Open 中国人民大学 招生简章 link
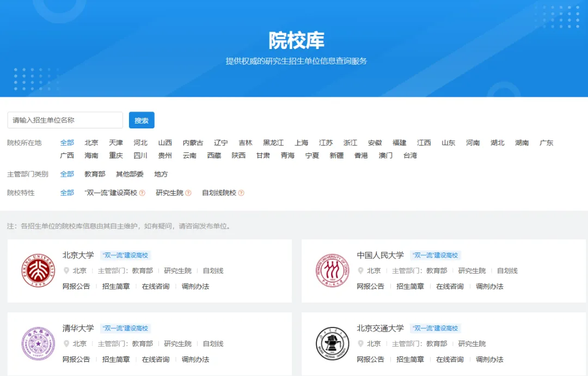588x376 pixels. 410,286
